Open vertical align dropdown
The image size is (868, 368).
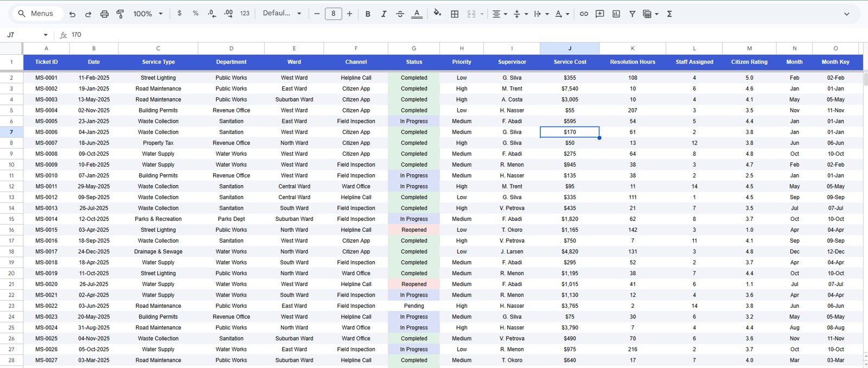pos(520,14)
